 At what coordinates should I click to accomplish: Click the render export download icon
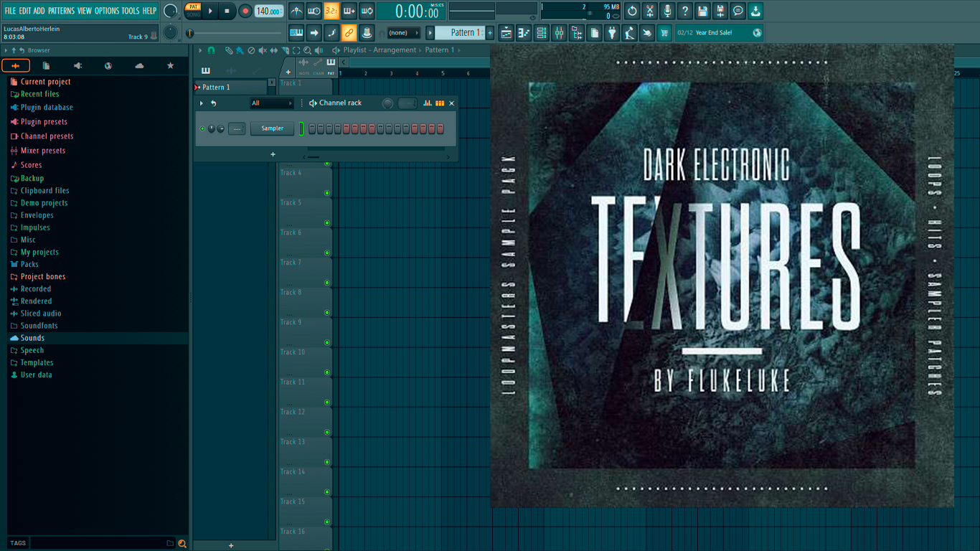click(x=755, y=11)
